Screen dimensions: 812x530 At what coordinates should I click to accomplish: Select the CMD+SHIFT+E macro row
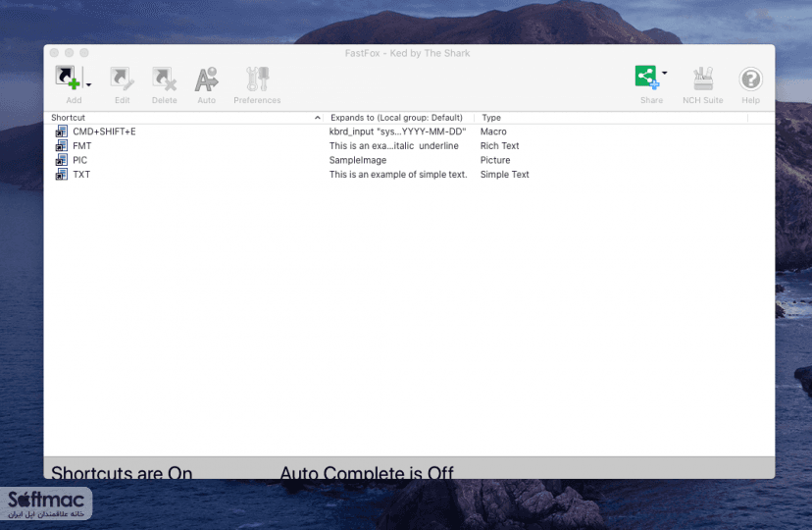(x=409, y=132)
